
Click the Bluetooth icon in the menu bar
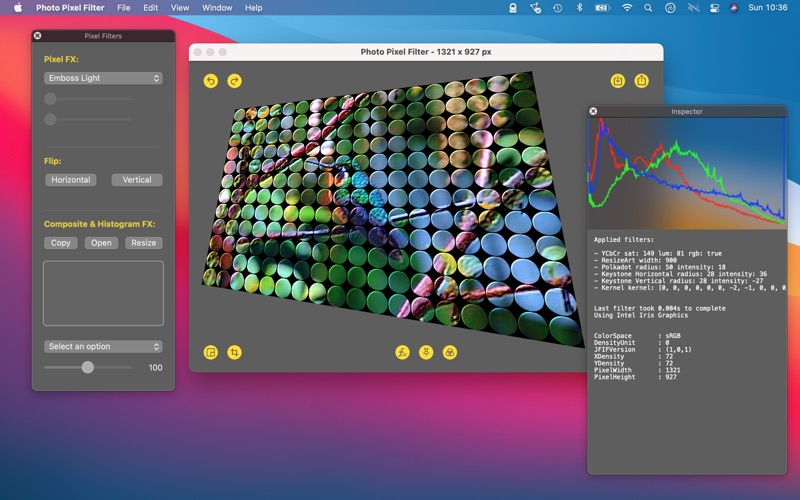(x=579, y=8)
